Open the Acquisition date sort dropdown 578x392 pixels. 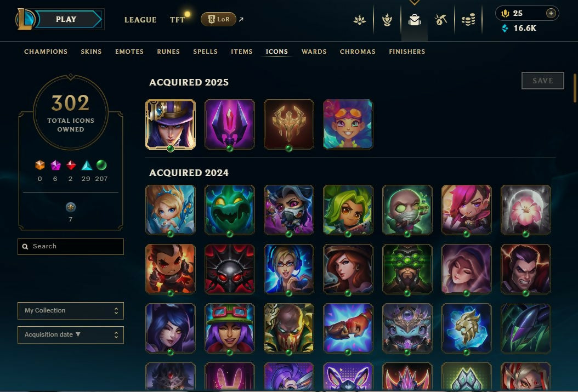point(70,335)
